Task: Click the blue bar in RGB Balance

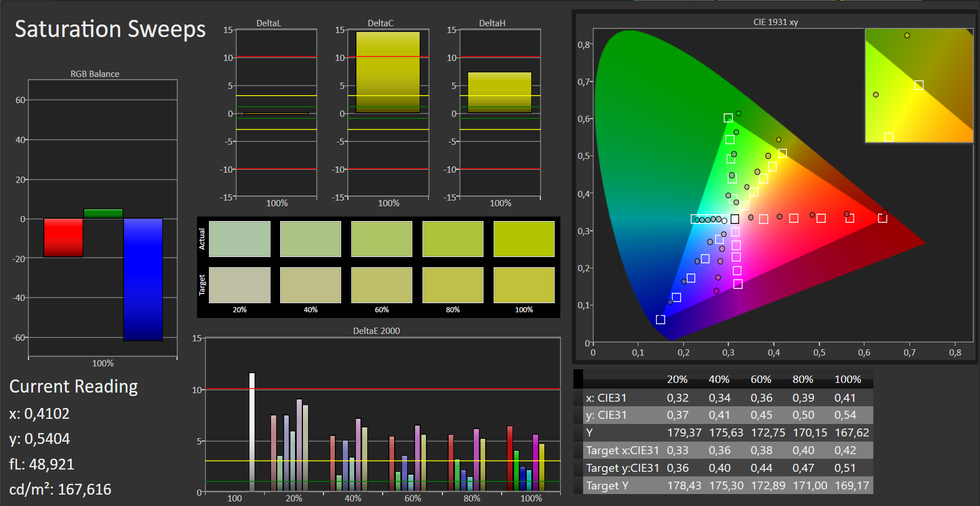Action: point(143,279)
